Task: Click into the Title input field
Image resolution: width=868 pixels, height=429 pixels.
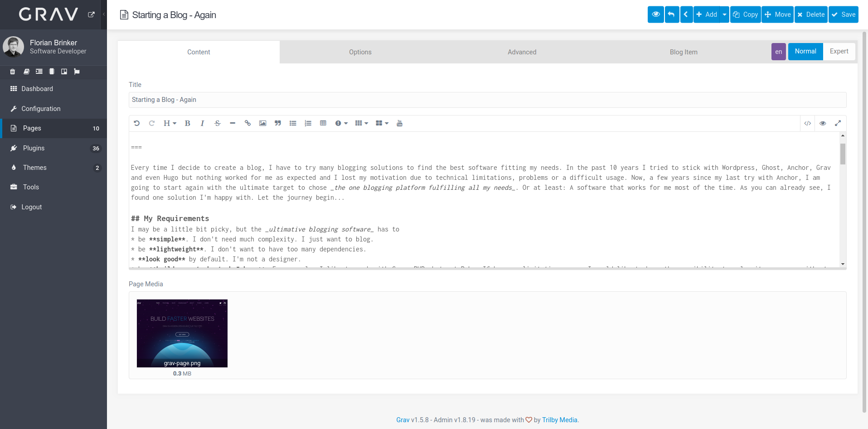Action: pyautogui.click(x=487, y=100)
